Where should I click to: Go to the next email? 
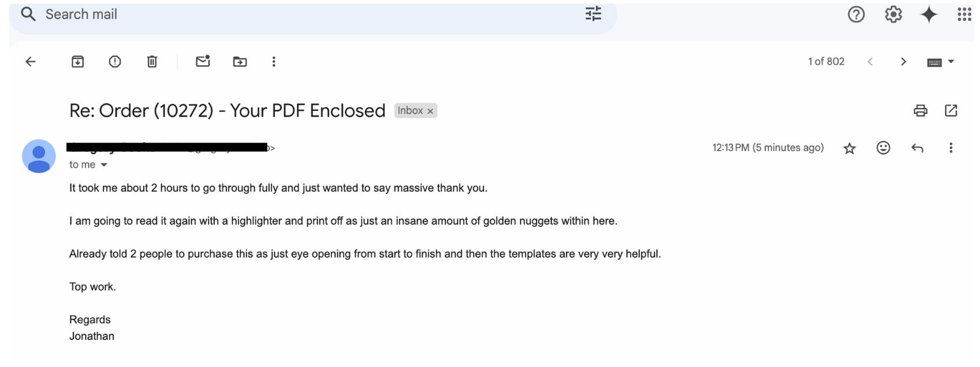click(x=903, y=62)
